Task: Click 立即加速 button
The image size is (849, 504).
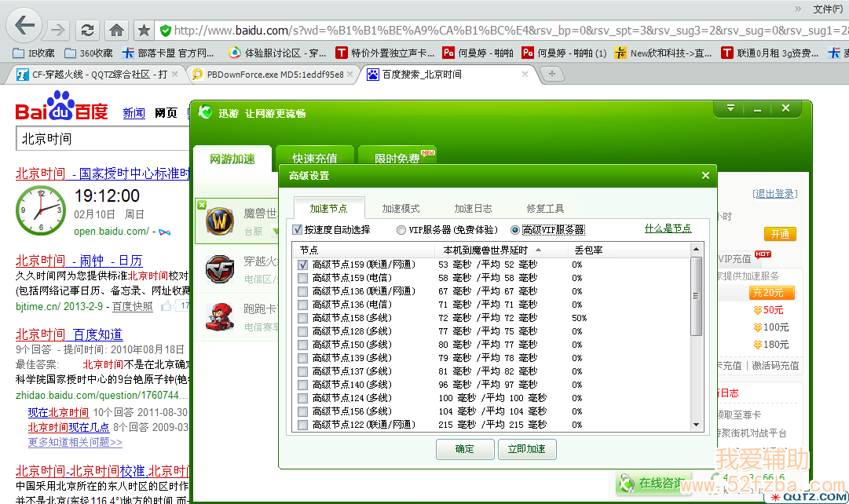Action: 527,449
